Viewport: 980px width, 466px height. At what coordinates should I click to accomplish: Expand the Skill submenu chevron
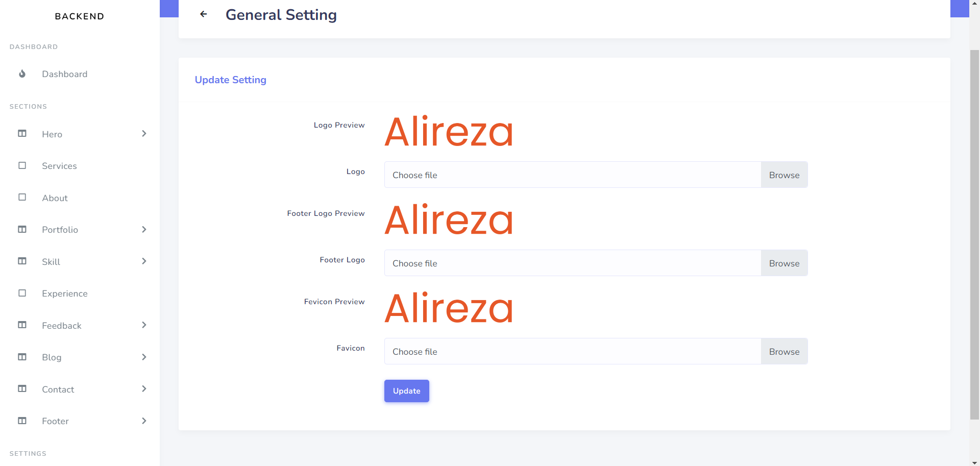(x=144, y=261)
